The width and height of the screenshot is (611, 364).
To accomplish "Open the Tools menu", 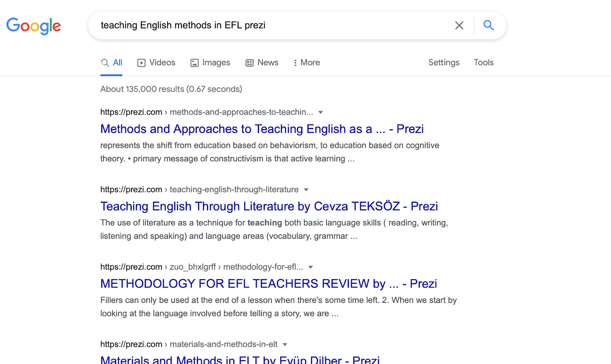I will [x=483, y=63].
